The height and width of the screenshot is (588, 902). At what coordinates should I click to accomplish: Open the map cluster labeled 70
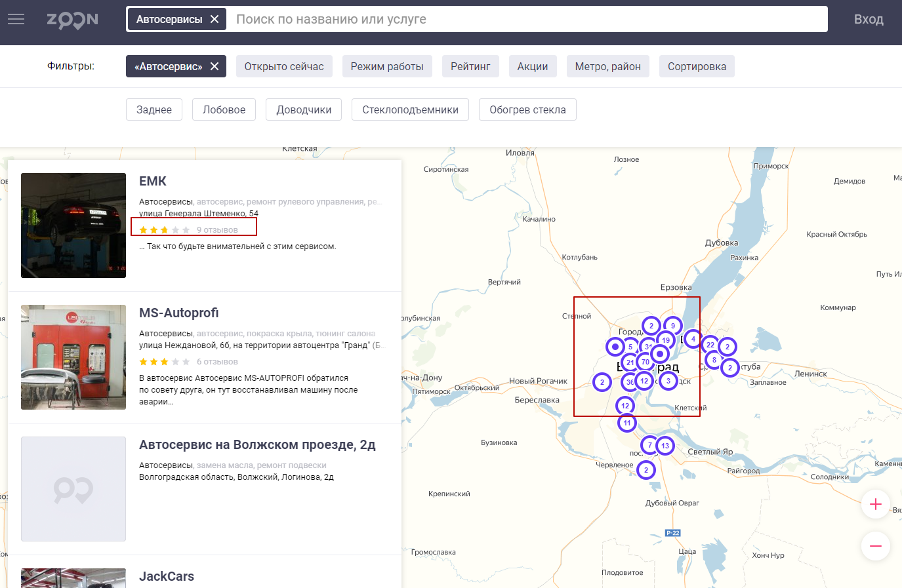tap(645, 361)
